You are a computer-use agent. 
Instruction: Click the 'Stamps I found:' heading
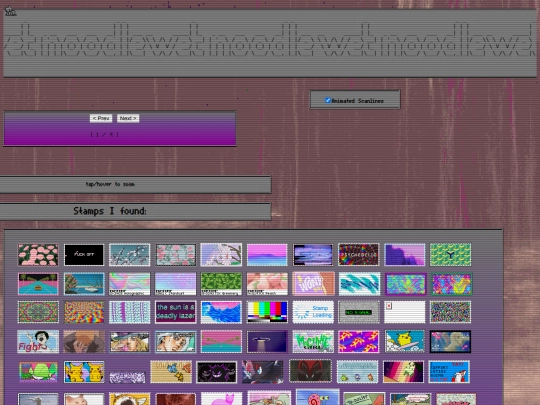[x=110, y=211]
